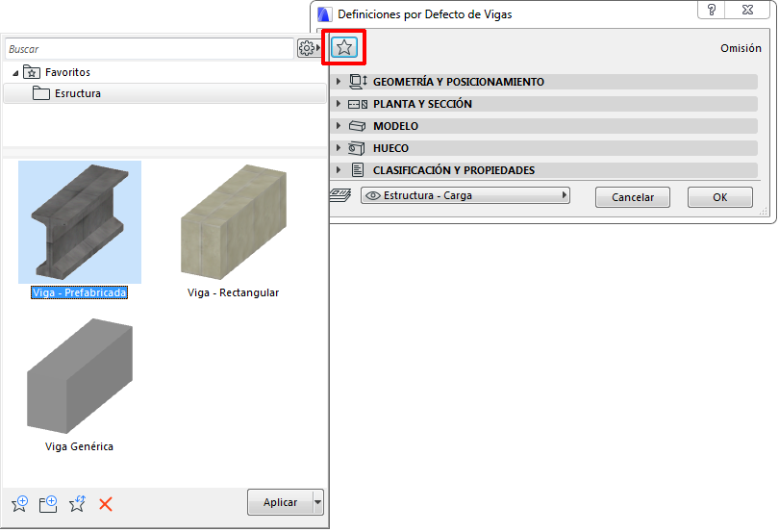Expand the Modelo panel
779x532 pixels.
pos(339,126)
